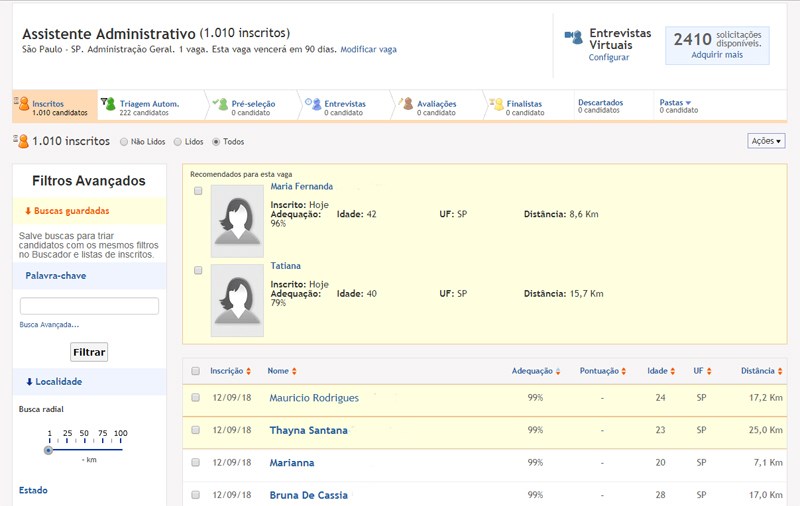
Task: Click the Palavra-chave input field
Action: (89, 306)
